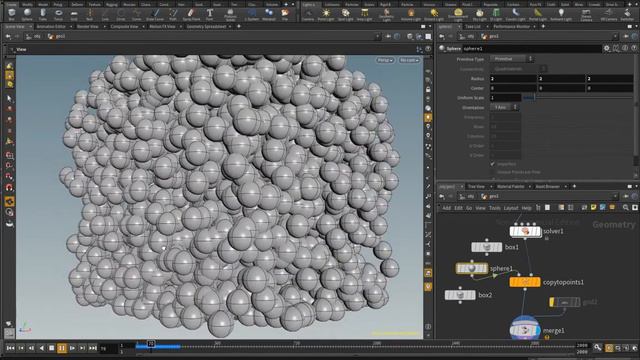The height and width of the screenshot is (360, 640).
Task: Toggle sticky note button in network toolbar
Action: pyautogui.click(x=593, y=208)
